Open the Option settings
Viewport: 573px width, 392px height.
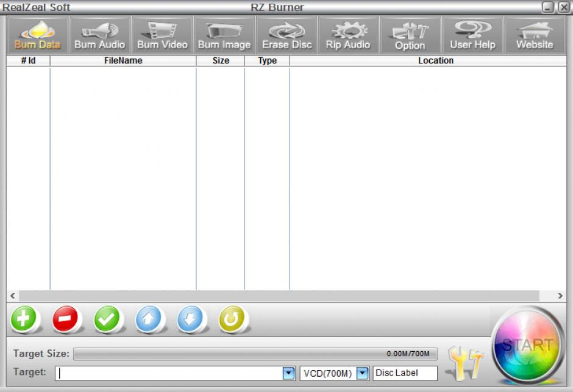click(410, 35)
